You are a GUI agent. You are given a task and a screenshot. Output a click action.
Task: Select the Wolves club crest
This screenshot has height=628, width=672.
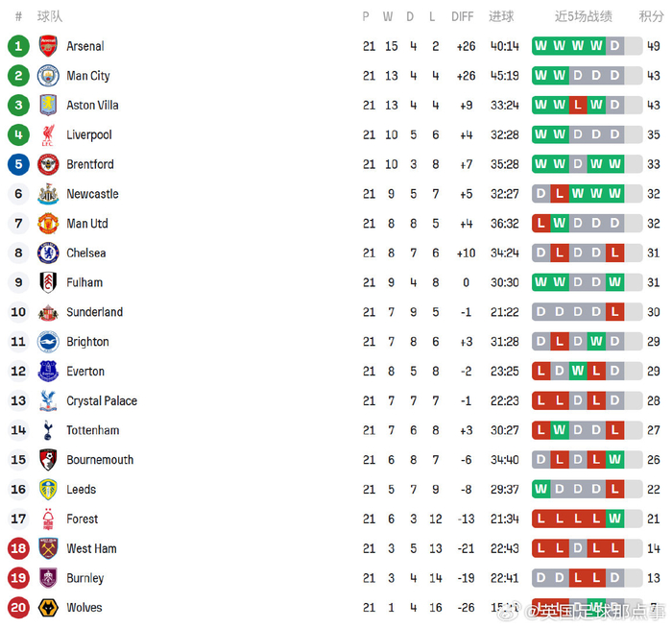[48, 608]
